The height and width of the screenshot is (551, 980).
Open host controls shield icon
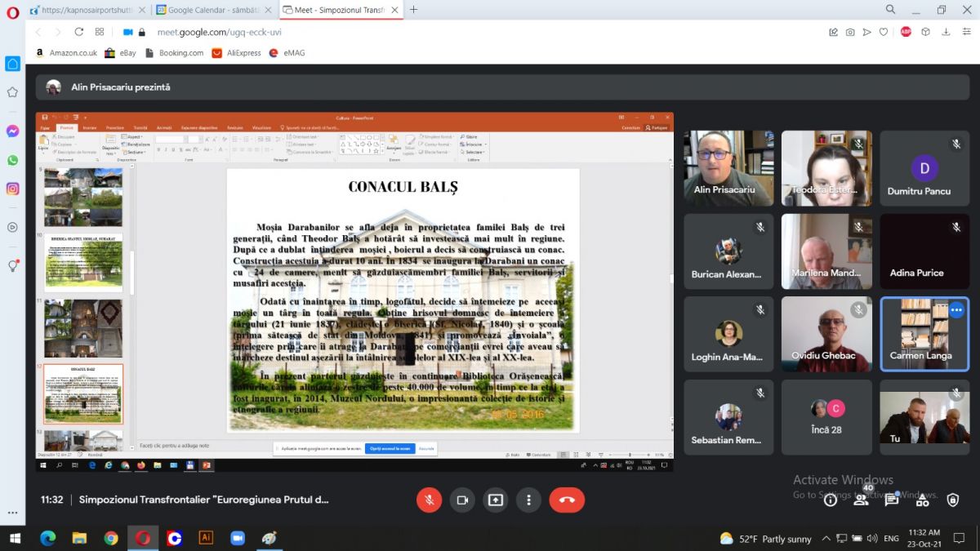[x=952, y=500]
